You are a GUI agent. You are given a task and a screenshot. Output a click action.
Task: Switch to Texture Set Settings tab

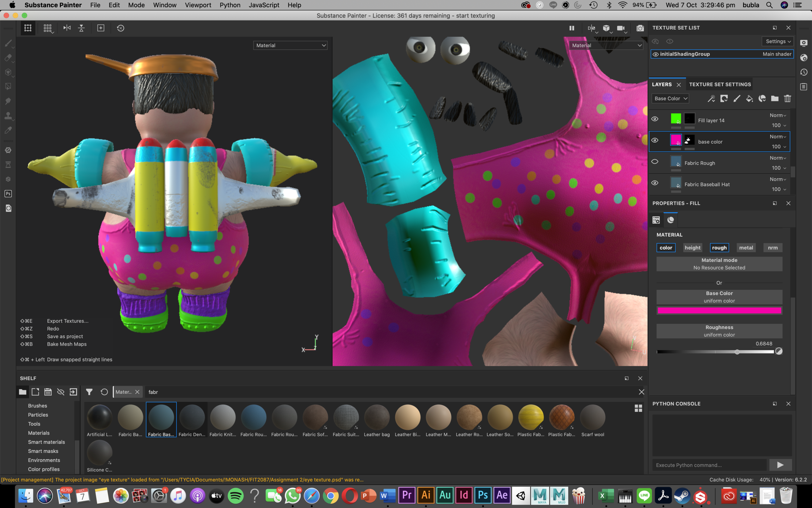point(720,84)
